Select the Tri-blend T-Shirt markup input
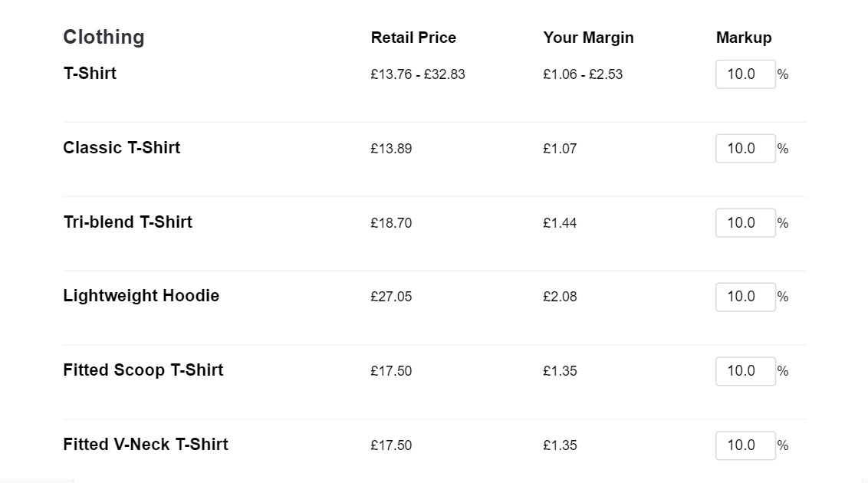 coord(745,222)
